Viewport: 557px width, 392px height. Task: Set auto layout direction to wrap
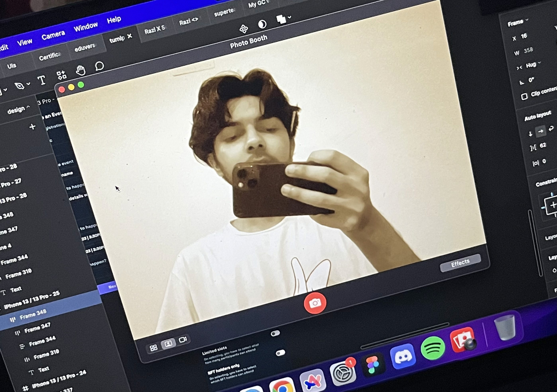(551, 129)
